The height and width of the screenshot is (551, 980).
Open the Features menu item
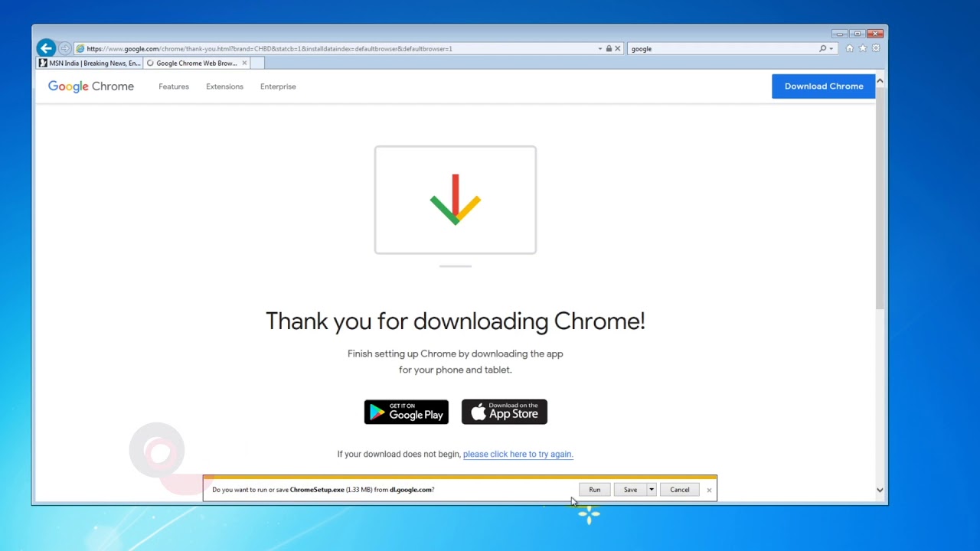(174, 86)
